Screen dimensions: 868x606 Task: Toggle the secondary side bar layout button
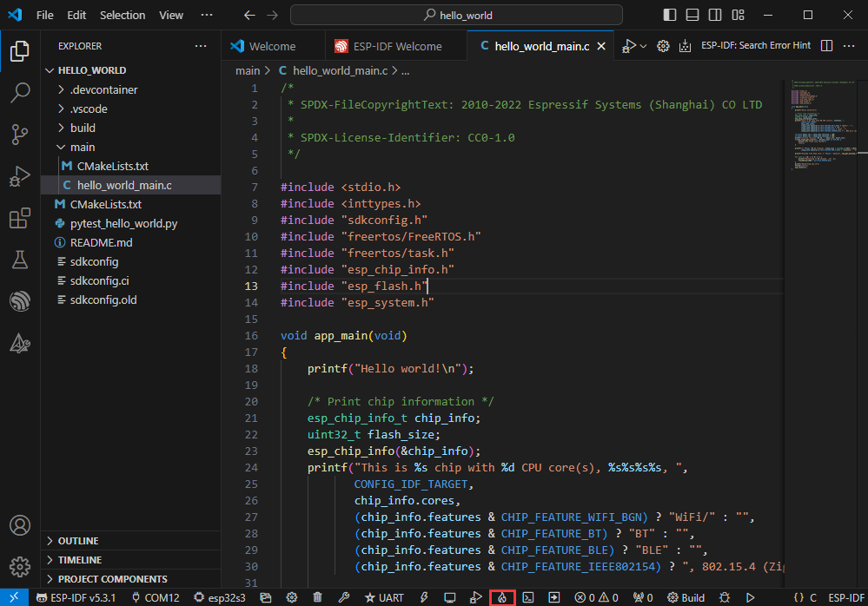[714, 15]
